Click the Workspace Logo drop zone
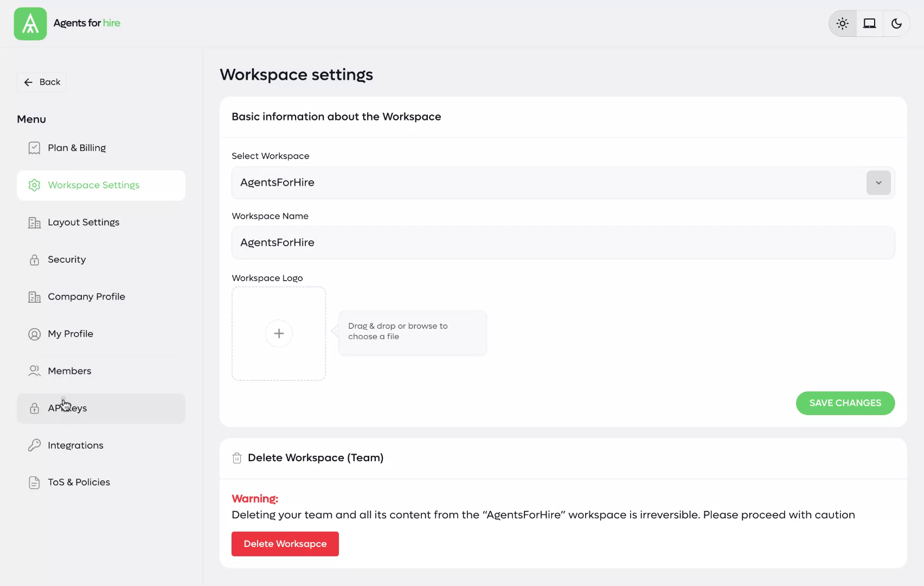Screen dimensions: 924x586 tap(279, 334)
